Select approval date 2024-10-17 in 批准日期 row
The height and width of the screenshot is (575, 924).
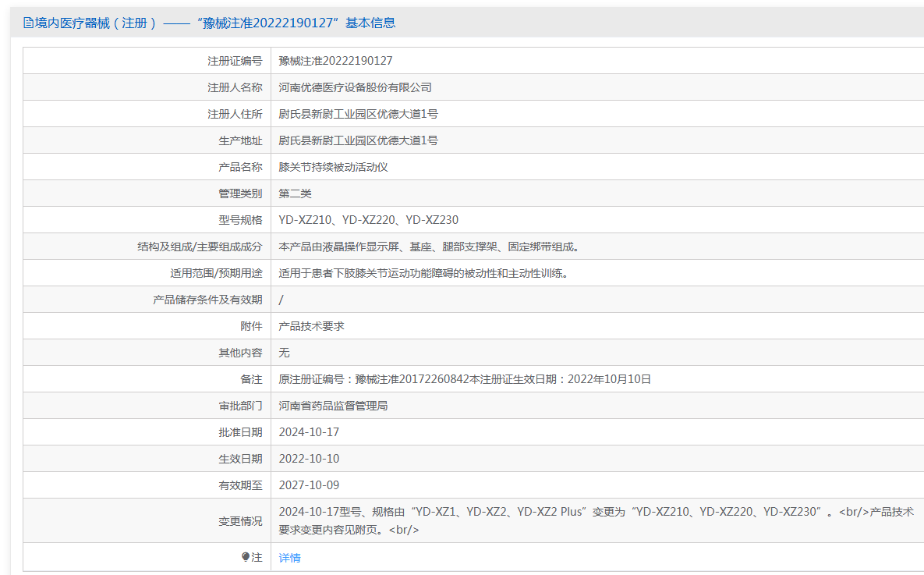[x=309, y=432]
